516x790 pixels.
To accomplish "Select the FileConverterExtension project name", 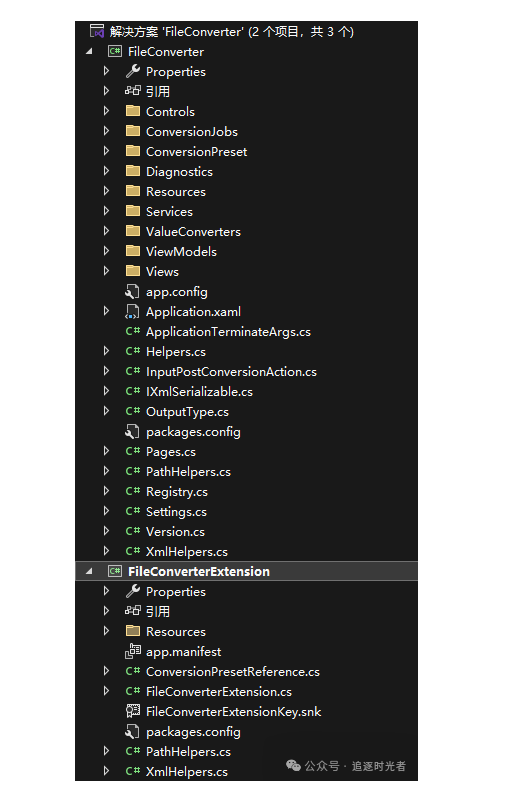I will [x=199, y=571].
